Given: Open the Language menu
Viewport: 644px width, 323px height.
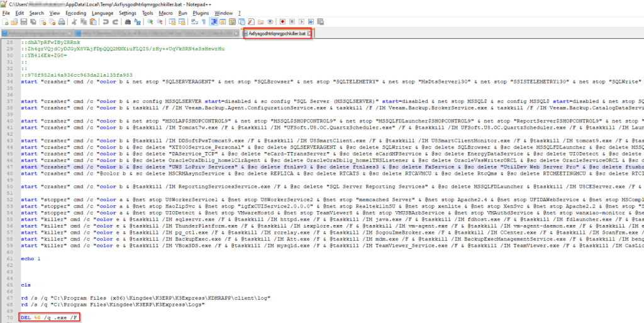Looking at the screenshot, I should click(x=103, y=13).
